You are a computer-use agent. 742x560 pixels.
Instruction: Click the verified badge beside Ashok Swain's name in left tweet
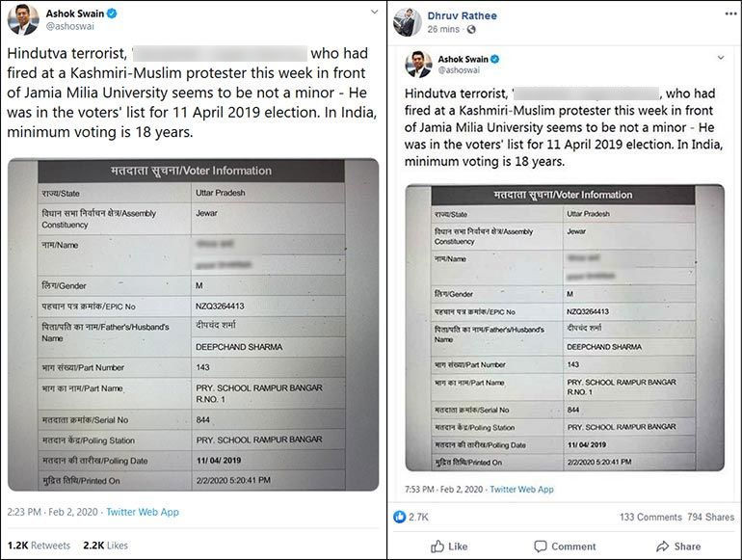click(112, 14)
